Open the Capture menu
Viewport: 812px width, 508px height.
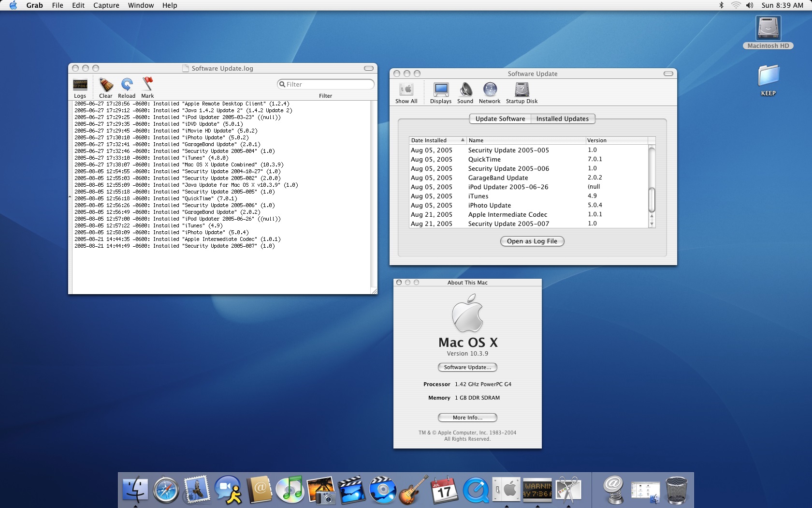(x=106, y=5)
